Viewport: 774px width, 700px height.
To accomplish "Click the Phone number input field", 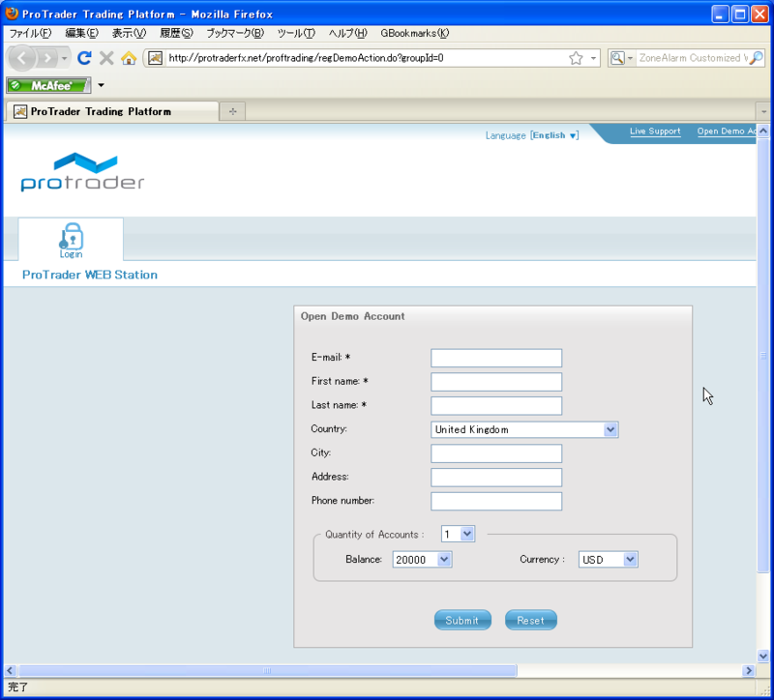I will (496, 501).
